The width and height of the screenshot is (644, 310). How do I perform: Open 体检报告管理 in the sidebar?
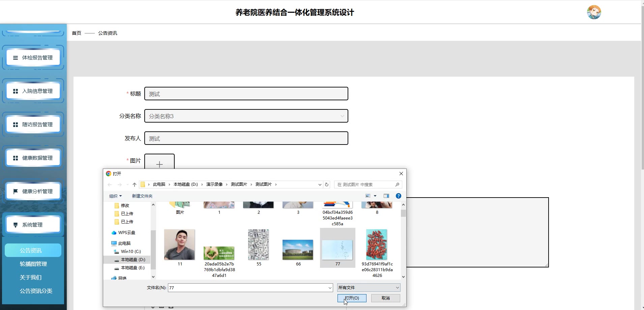[x=33, y=58]
